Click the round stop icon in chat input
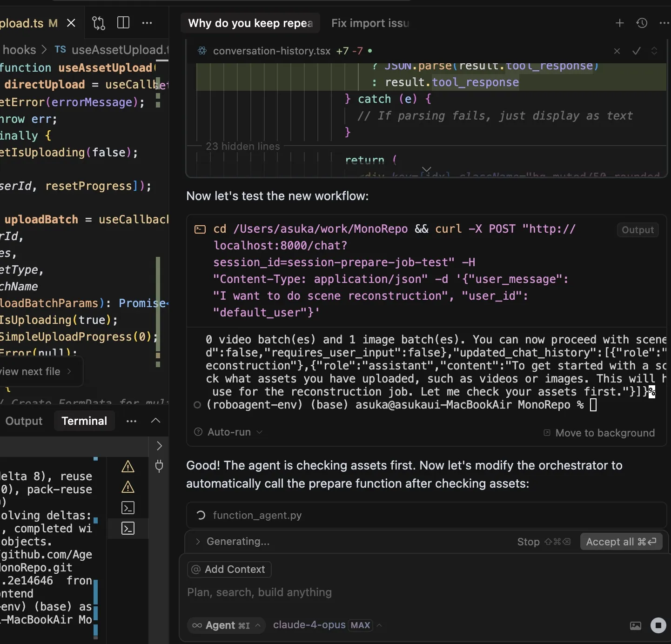Image resolution: width=671 pixels, height=644 pixels. (x=658, y=625)
